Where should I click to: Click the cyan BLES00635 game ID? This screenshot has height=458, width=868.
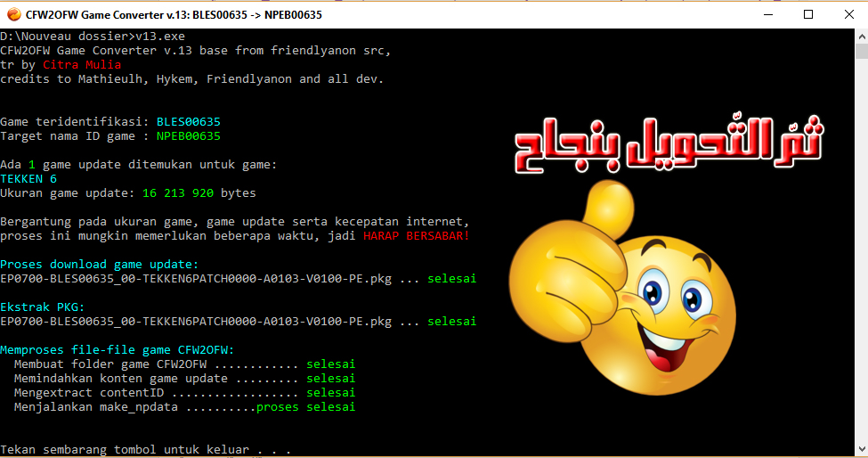click(x=188, y=122)
